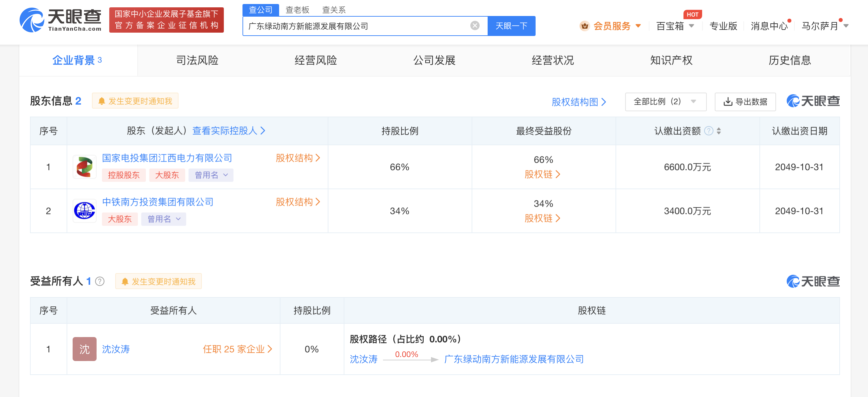Viewport: 868px width, 397px height.
Task: Click the 沈 avatar of 沈汝涛
Action: 85,349
